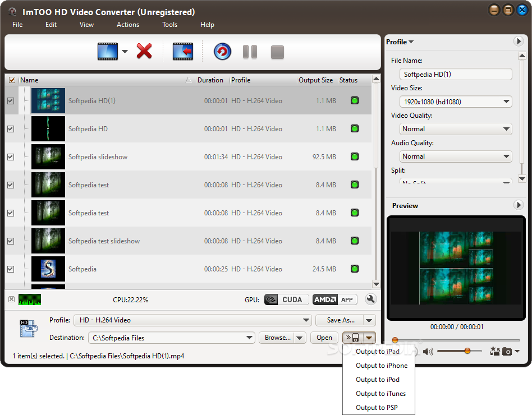Screen dimensions: 532x415
Task: Start conversion with the blue Convert button
Action: pyautogui.click(x=222, y=52)
